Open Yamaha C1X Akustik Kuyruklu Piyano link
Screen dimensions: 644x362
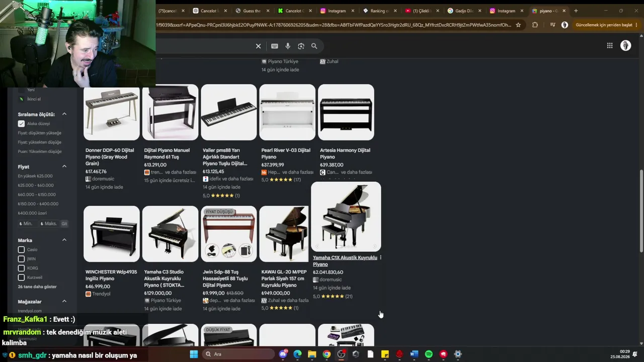[345, 261]
